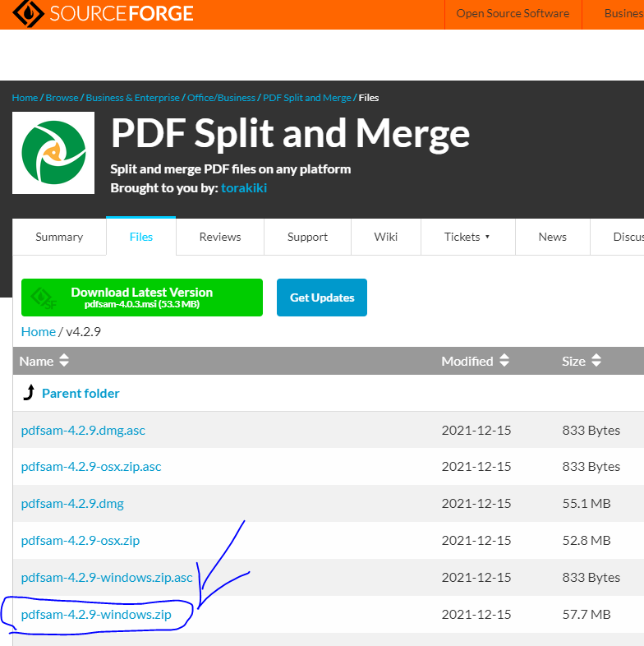This screenshot has width=644, height=646.
Task: Click the Name column header text
Action: 36,362
